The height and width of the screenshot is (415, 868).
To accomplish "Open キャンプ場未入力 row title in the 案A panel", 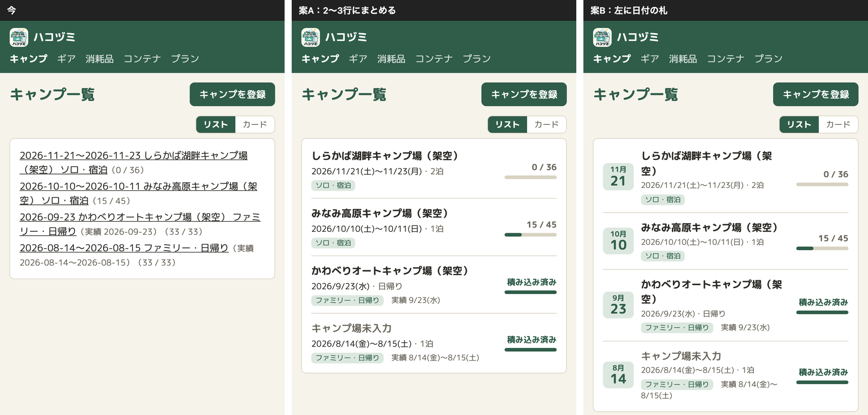I will coord(352,328).
